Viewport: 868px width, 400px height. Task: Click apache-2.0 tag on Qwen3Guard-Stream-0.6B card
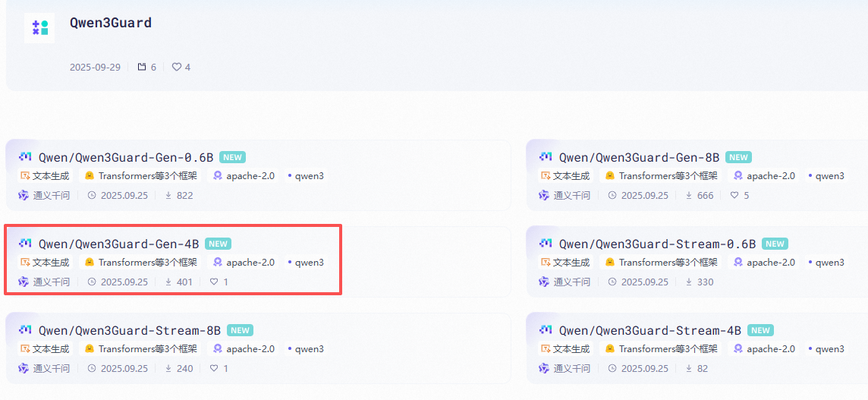764,263
